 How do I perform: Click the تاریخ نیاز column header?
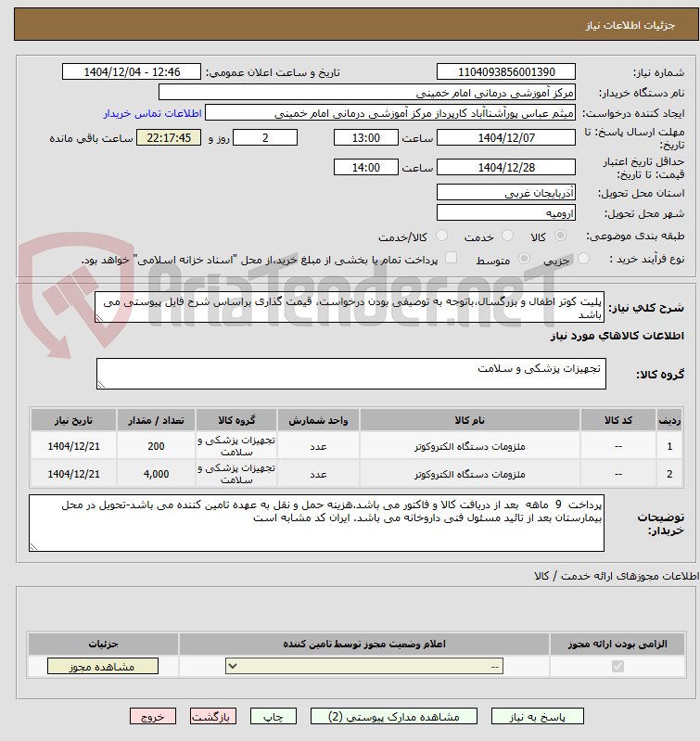click(73, 420)
